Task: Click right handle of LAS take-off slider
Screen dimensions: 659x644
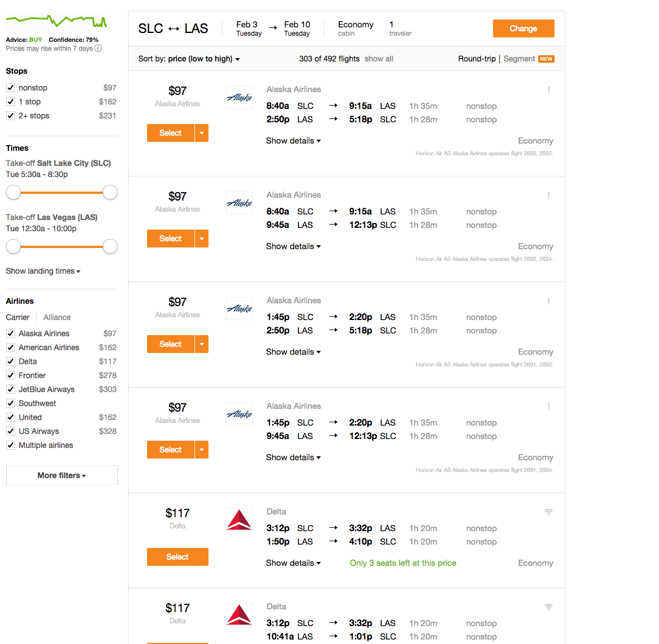Action: click(x=110, y=246)
